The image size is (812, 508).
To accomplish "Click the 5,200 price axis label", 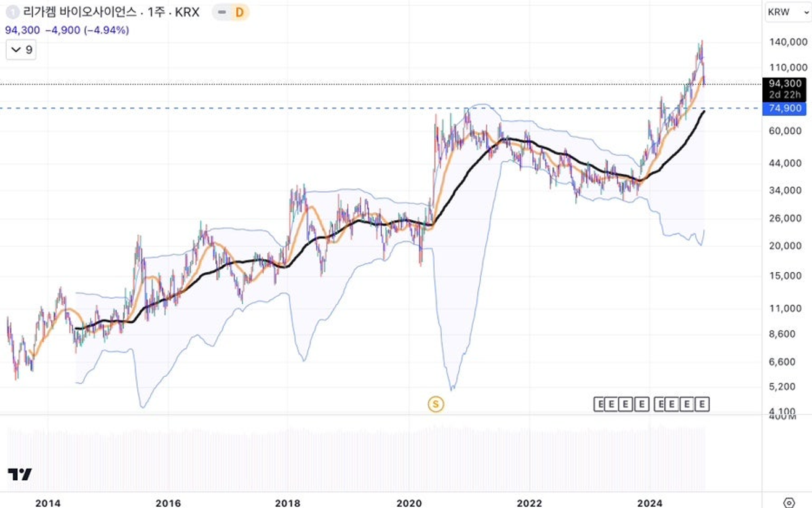I will 782,387.
